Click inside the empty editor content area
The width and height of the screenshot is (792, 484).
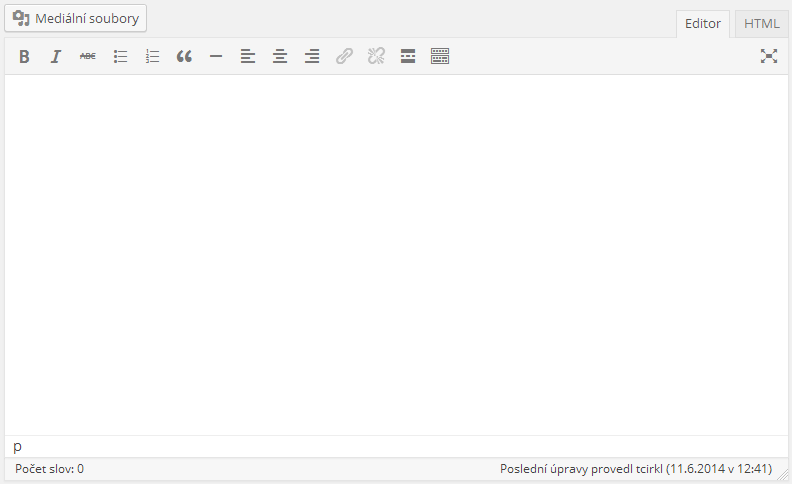pyautogui.click(x=396, y=255)
